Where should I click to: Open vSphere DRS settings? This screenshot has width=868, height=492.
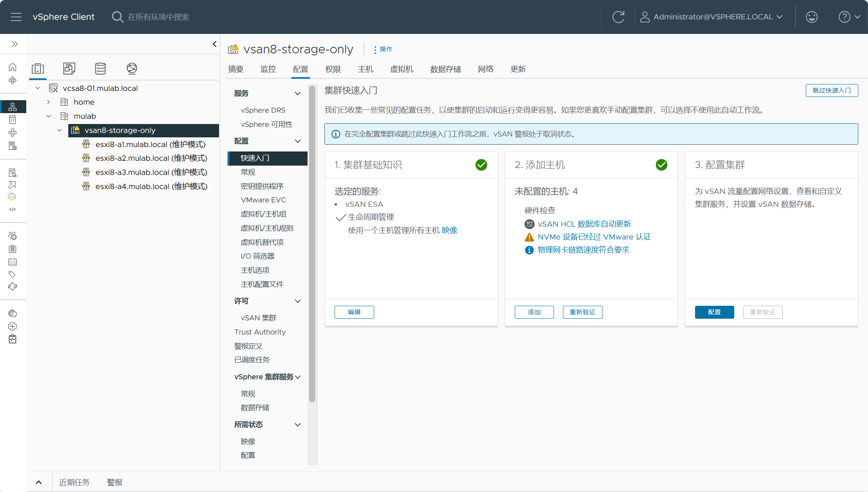pos(263,110)
